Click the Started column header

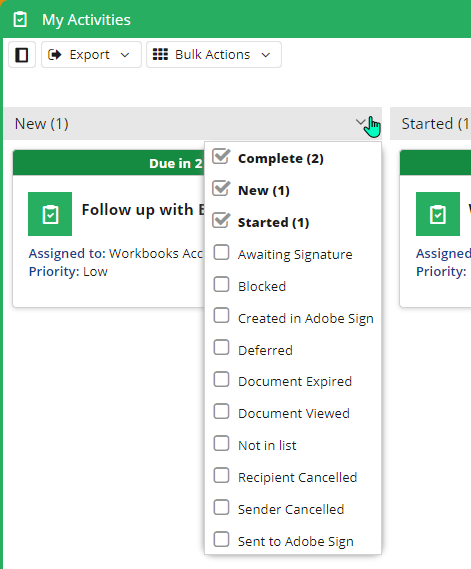tap(430, 123)
